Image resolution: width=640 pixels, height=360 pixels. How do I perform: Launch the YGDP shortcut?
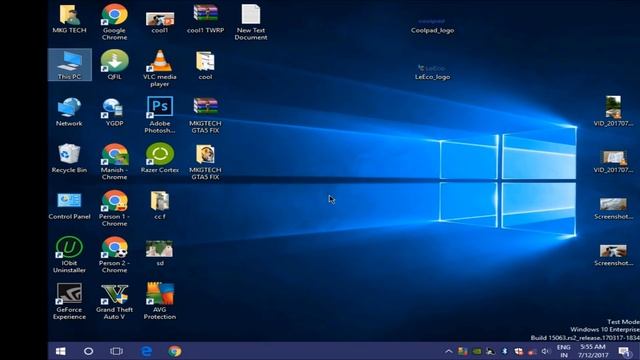tap(114, 112)
